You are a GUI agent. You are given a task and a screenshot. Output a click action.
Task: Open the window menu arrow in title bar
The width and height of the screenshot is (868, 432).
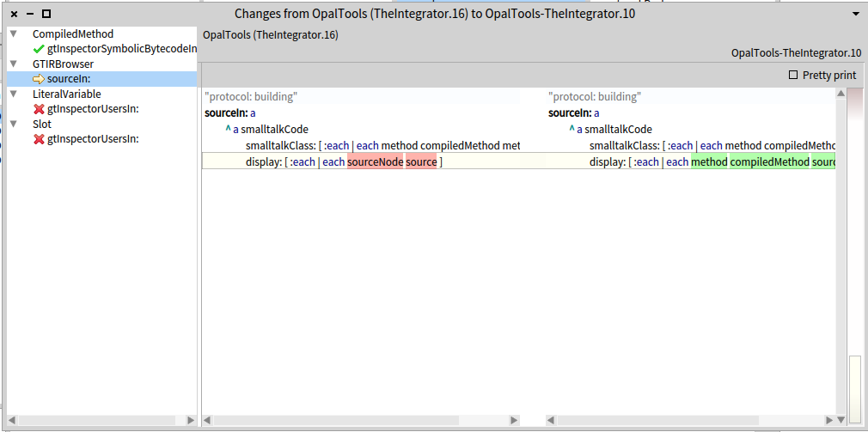coord(855,15)
